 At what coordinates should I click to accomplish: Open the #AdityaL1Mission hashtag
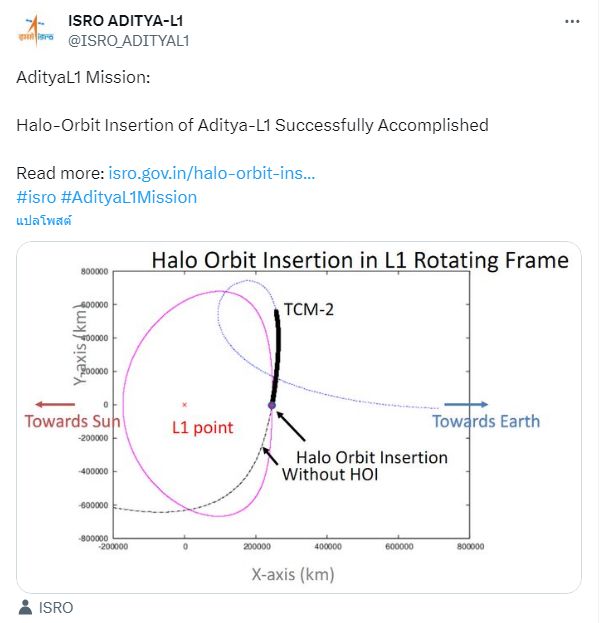pos(129,197)
